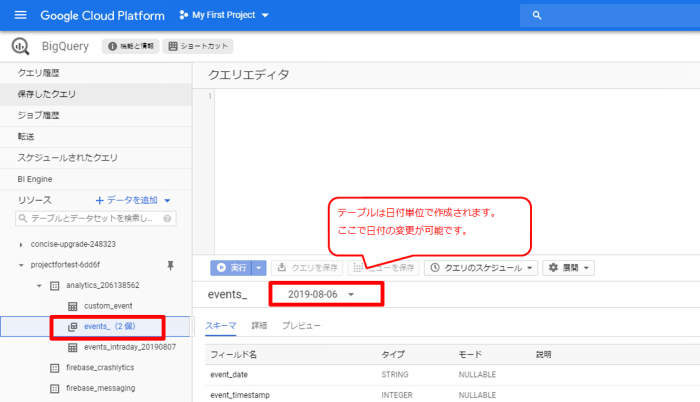The height and width of the screenshot is (402, 700).
Task: Click the BigQuery logo icon
Action: click(x=21, y=46)
